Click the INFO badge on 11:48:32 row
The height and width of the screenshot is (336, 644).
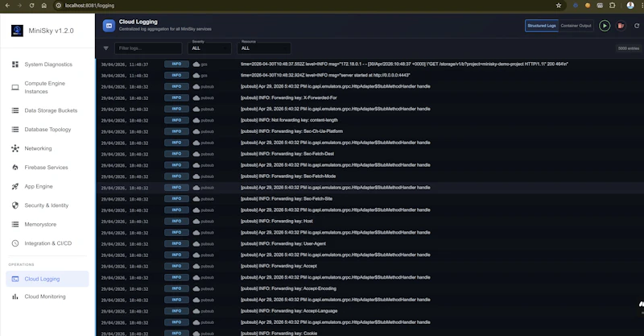tap(176, 75)
